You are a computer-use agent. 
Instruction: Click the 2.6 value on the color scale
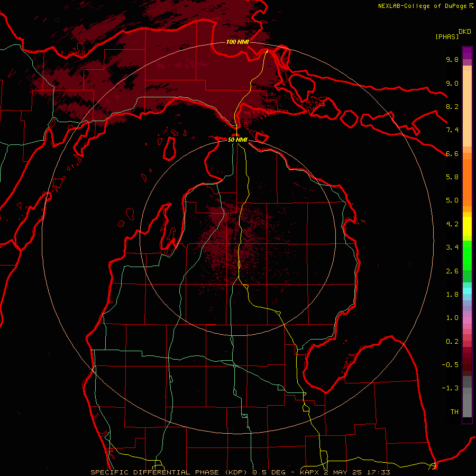tap(452, 271)
